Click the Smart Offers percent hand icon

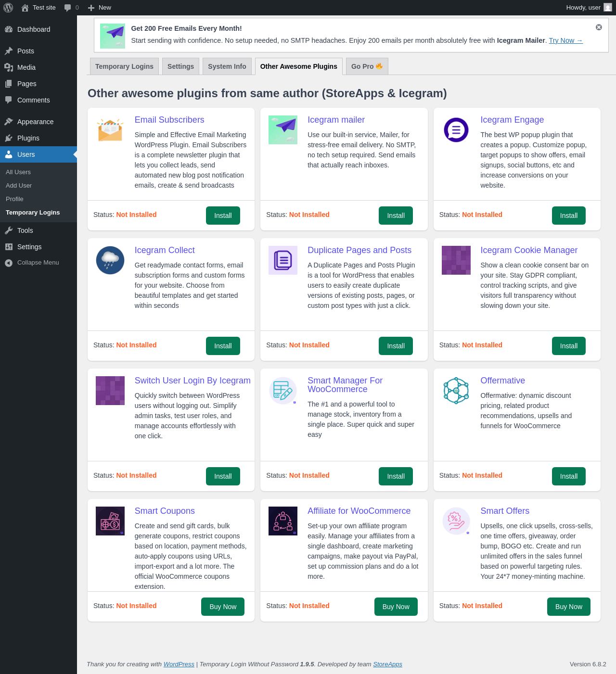point(456,521)
